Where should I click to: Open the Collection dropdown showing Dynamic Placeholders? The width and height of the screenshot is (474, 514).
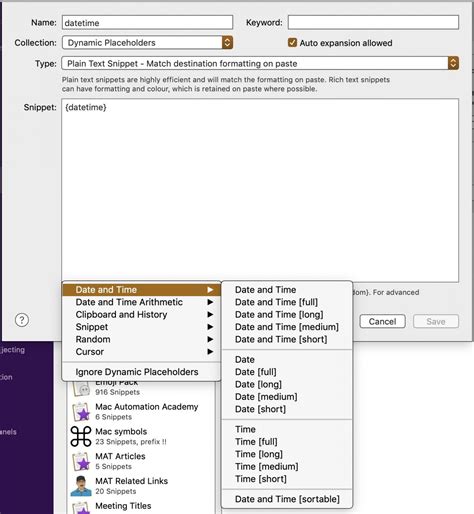click(x=147, y=43)
